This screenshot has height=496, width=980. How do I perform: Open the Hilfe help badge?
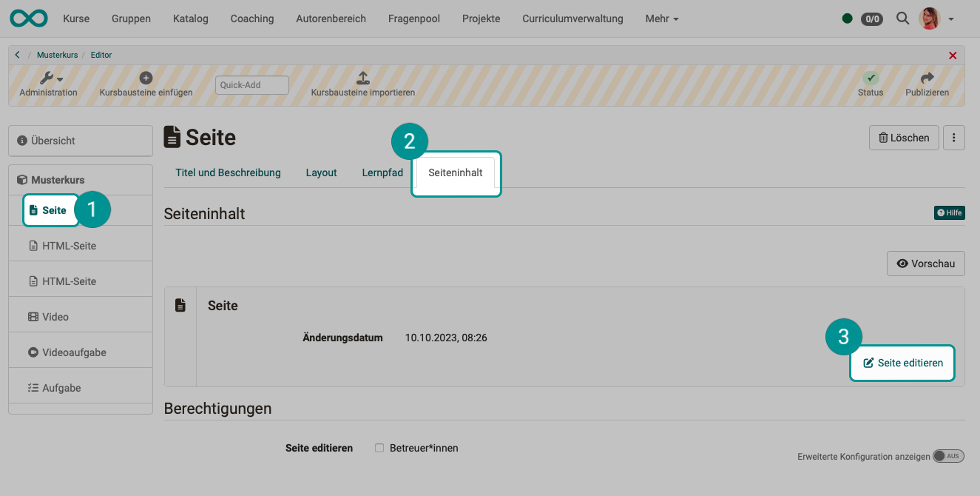(949, 213)
